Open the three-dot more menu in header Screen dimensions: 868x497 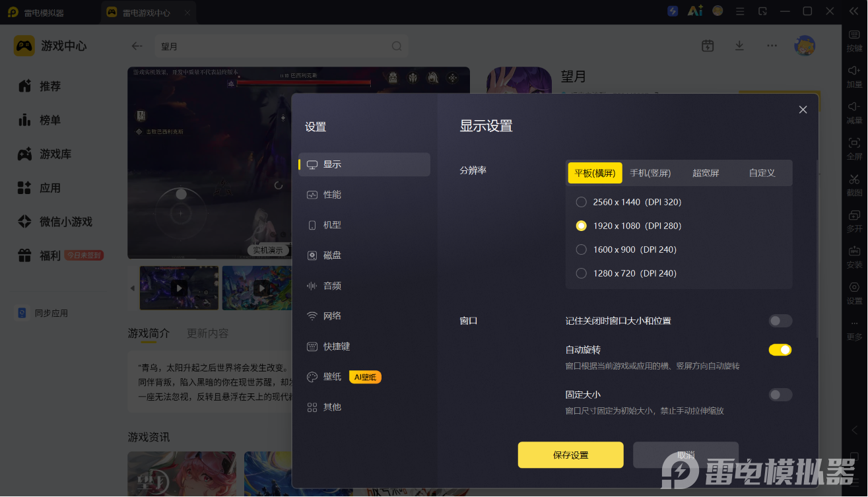point(772,46)
